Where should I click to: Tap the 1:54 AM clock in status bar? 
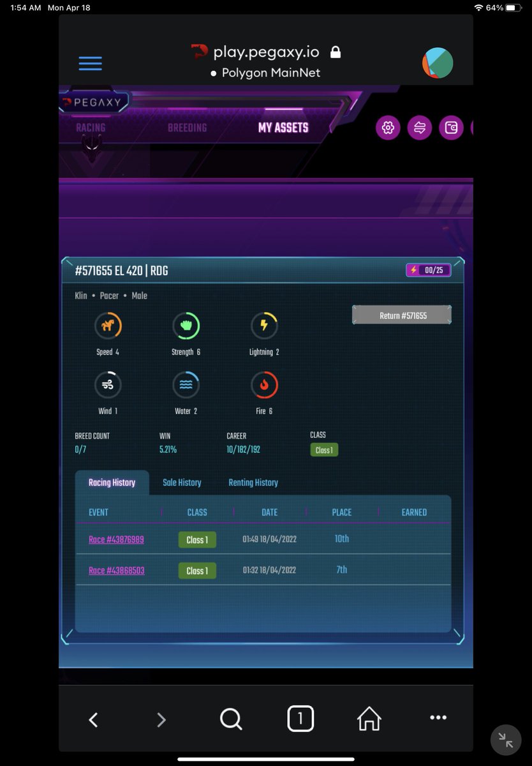pos(26,8)
